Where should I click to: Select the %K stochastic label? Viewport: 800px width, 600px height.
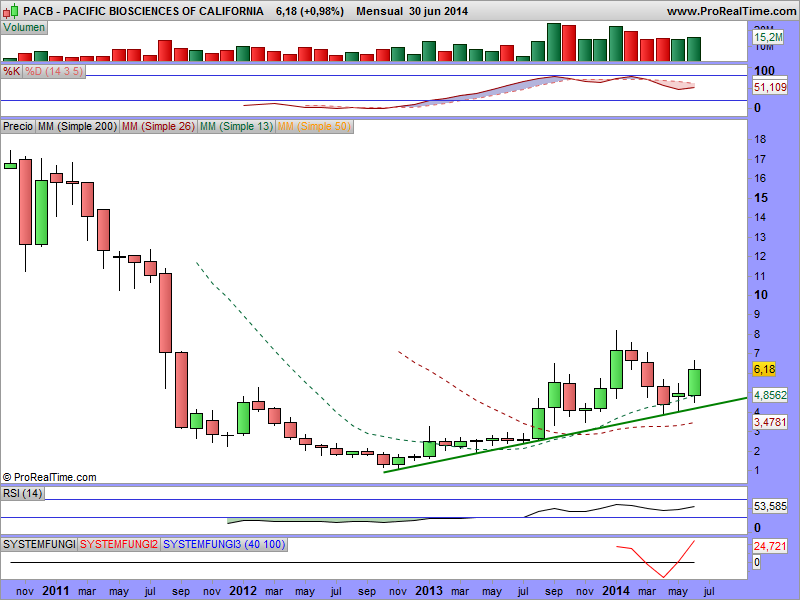coord(11,71)
